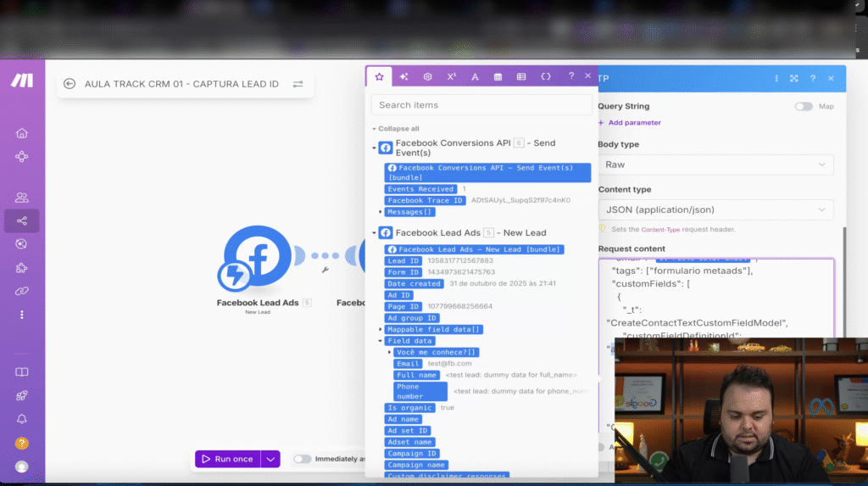Toggle the 'Immediately' scheduling switch
This screenshot has width=868, height=486.
tap(302, 459)
